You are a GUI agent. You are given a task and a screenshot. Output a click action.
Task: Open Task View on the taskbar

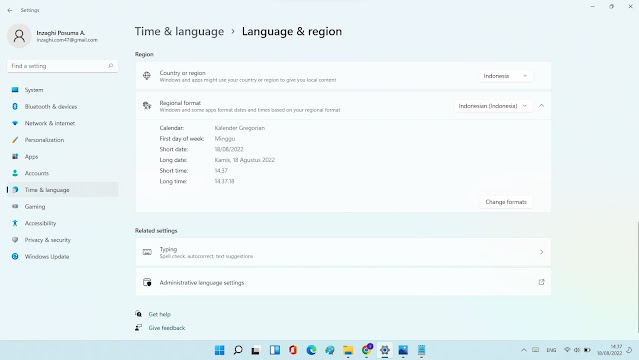[x=256, y=350]
